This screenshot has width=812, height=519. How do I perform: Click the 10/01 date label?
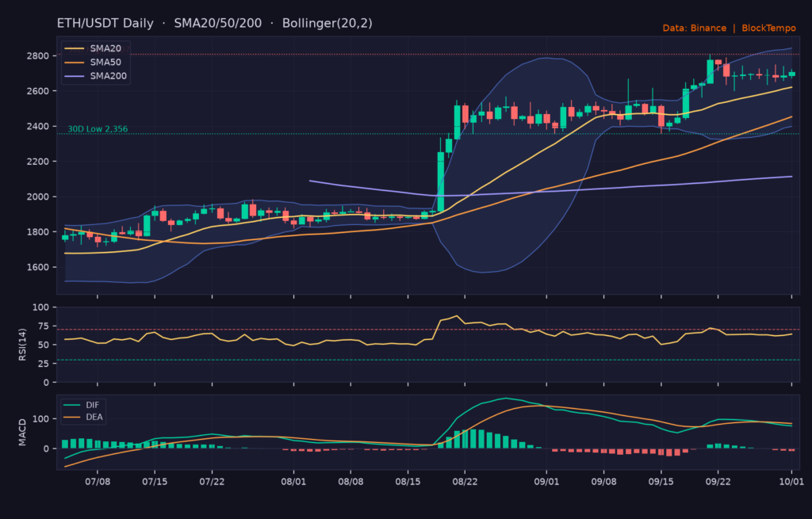tap(791, 482)
